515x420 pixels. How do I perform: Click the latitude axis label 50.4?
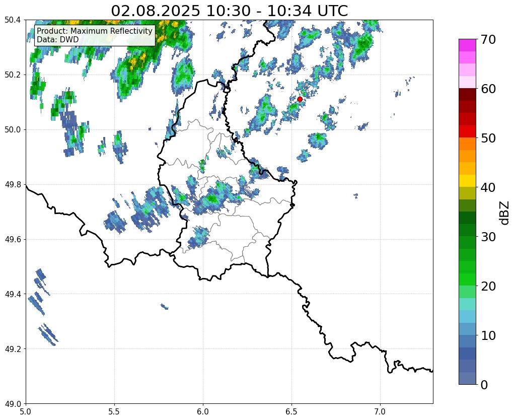click(x=13, y=20)
